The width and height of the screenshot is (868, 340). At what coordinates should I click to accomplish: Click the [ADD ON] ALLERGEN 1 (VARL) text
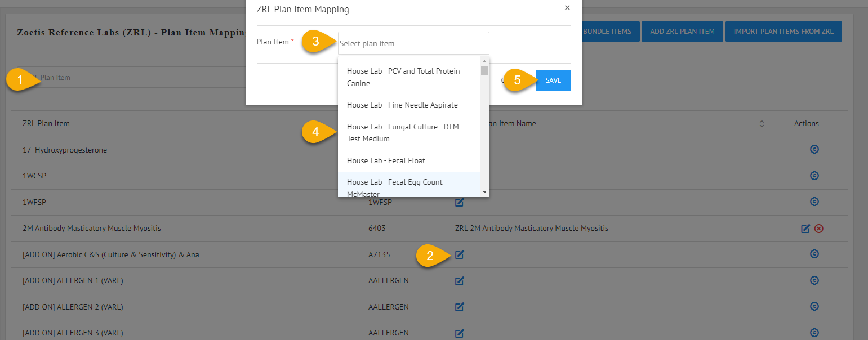pos(73,281)
